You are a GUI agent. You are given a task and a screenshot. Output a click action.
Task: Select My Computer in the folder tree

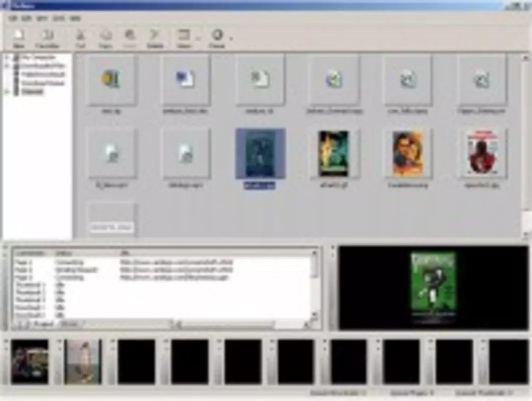(x=37, y=58)
